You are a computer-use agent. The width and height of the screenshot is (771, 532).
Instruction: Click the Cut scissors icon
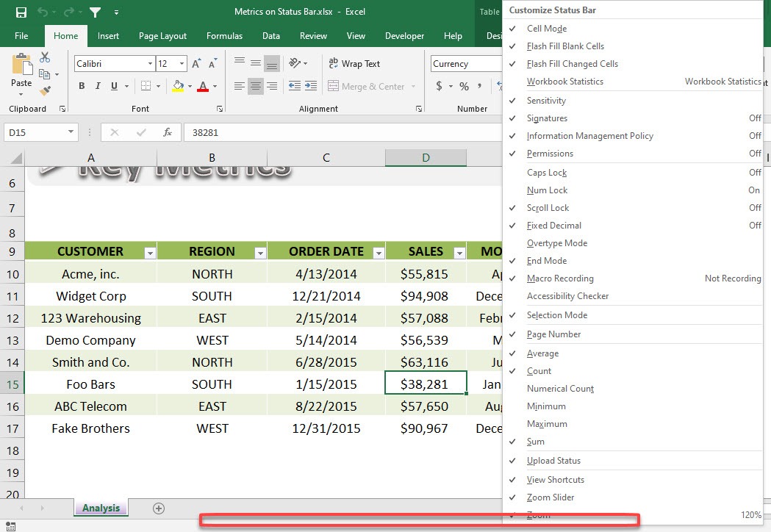pyautogui.click(x=45, y=57)
